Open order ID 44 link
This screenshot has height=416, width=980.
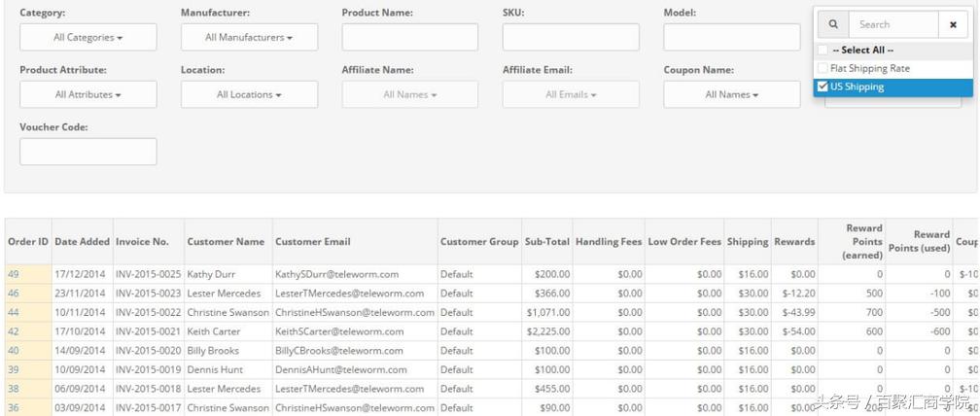click(x=15, y=312)
